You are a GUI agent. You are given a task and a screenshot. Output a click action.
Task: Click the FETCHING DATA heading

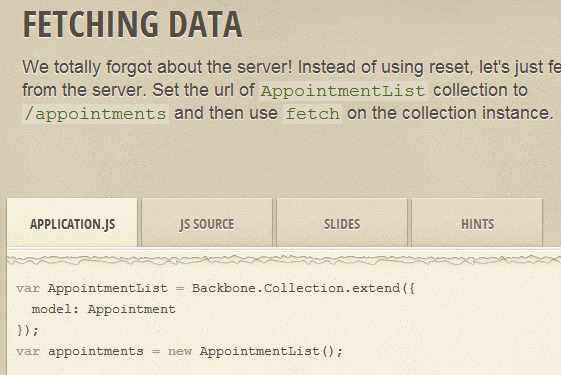point(133,24)
